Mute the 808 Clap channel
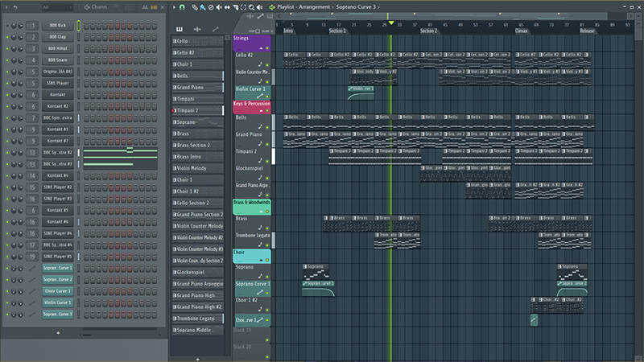644x362 pixels. 7,37
